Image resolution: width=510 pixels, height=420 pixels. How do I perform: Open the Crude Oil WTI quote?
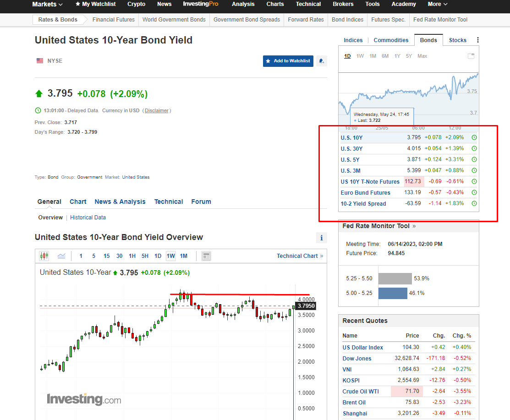point(360,392)
